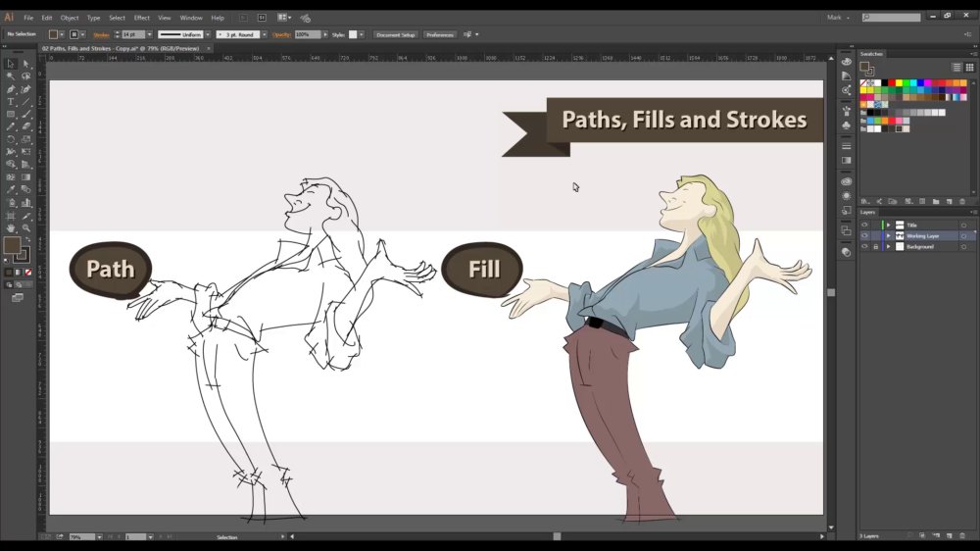
Task: Open the Stroke panel lines icon
Action: (x=847, y=146)
